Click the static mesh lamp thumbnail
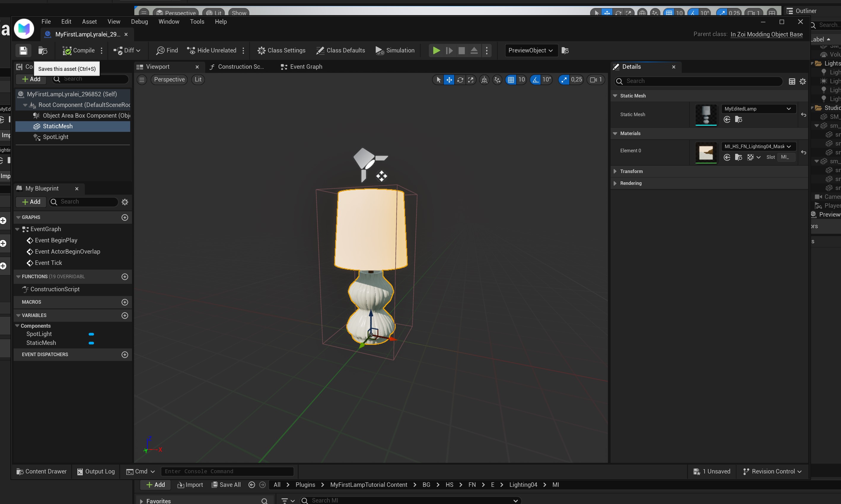This screenshot has width=841, height=504. [x=706, y=115]
